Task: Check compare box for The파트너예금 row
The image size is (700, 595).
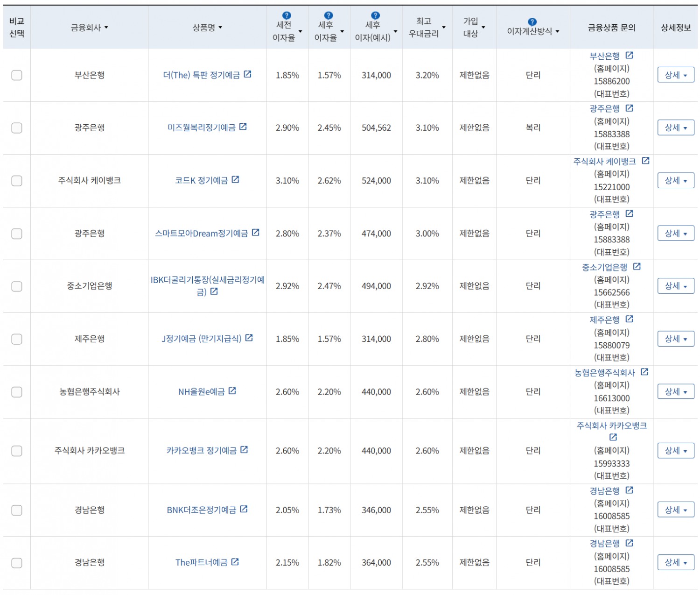Action: 17,563
